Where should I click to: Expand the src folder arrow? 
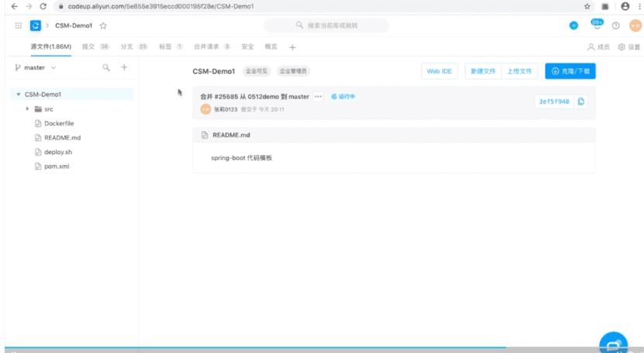point(27,109)
